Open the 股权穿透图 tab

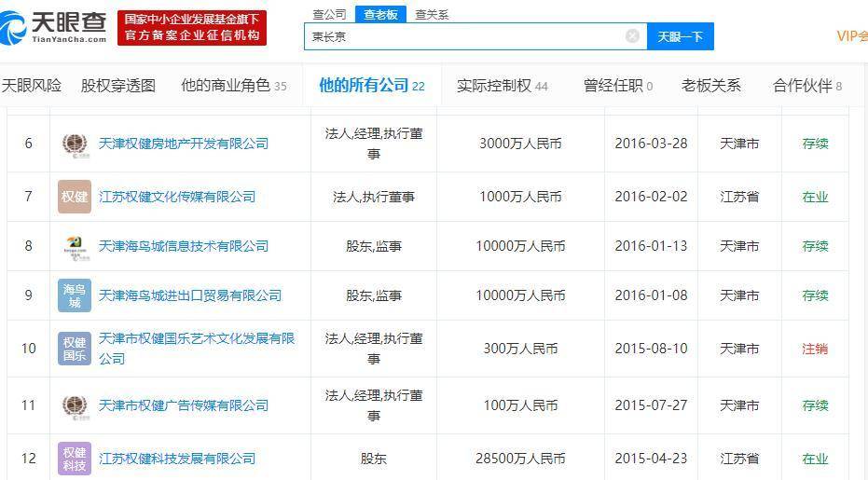pyautogui.click(x=117, y=85)
